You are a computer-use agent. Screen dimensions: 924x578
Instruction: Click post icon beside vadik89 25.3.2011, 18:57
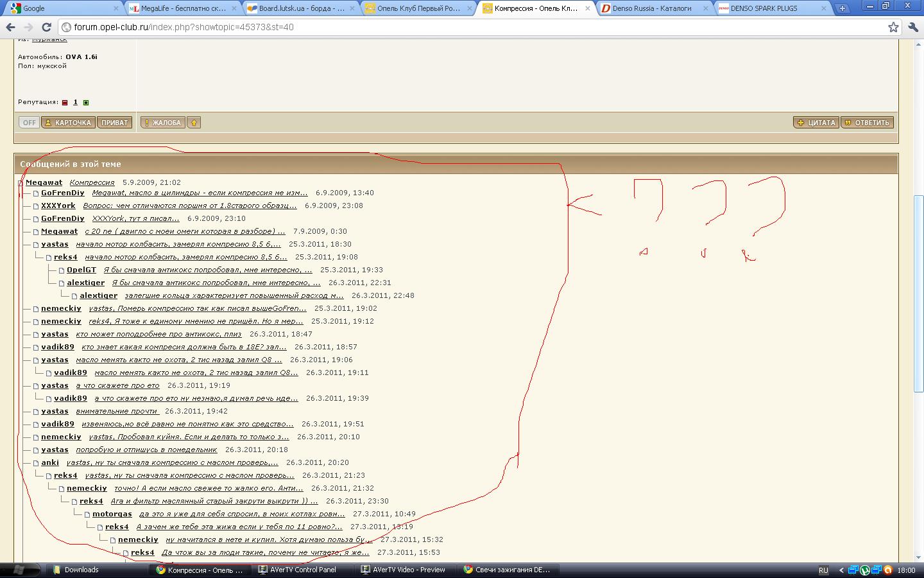point(36,347)
